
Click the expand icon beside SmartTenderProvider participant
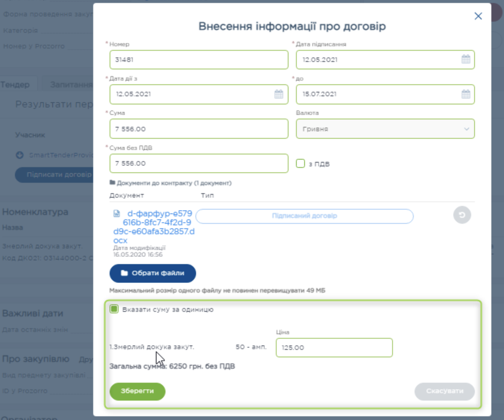point(20,155)
